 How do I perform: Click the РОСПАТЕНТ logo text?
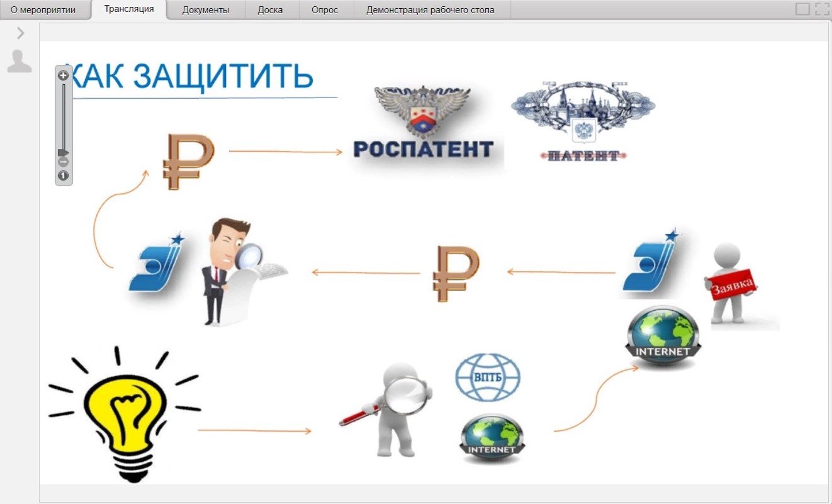point(424,148)
